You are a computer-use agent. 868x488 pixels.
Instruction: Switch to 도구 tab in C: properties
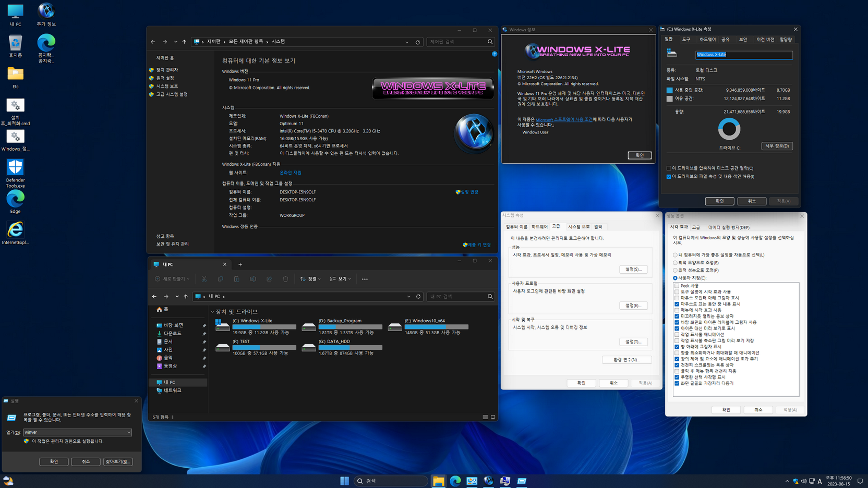point(686,40)
